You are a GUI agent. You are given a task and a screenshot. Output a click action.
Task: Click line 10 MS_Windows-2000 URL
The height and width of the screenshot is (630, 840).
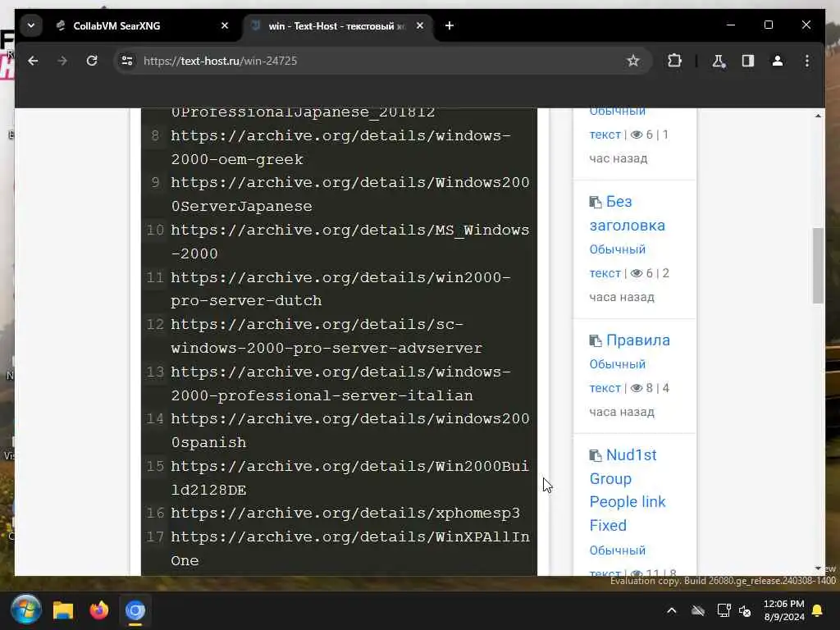coord(349,242)
